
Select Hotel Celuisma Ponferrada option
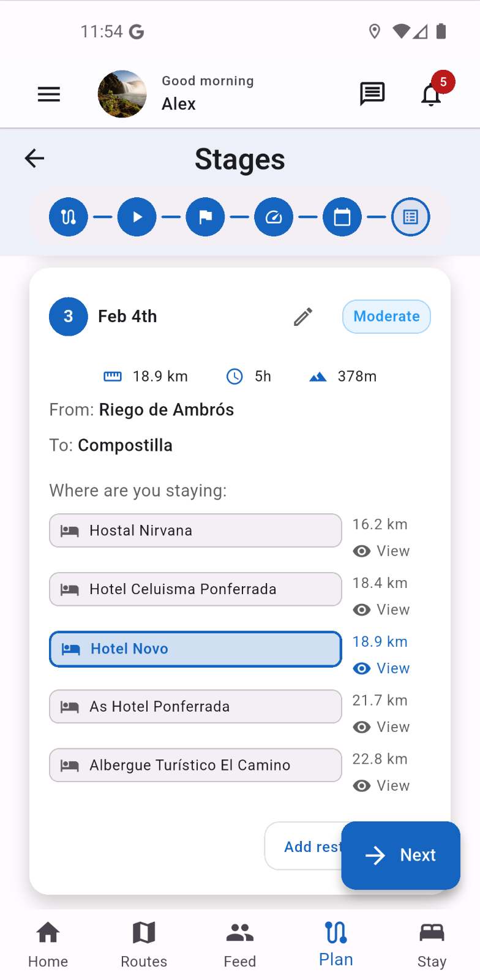tap(195, 589)
